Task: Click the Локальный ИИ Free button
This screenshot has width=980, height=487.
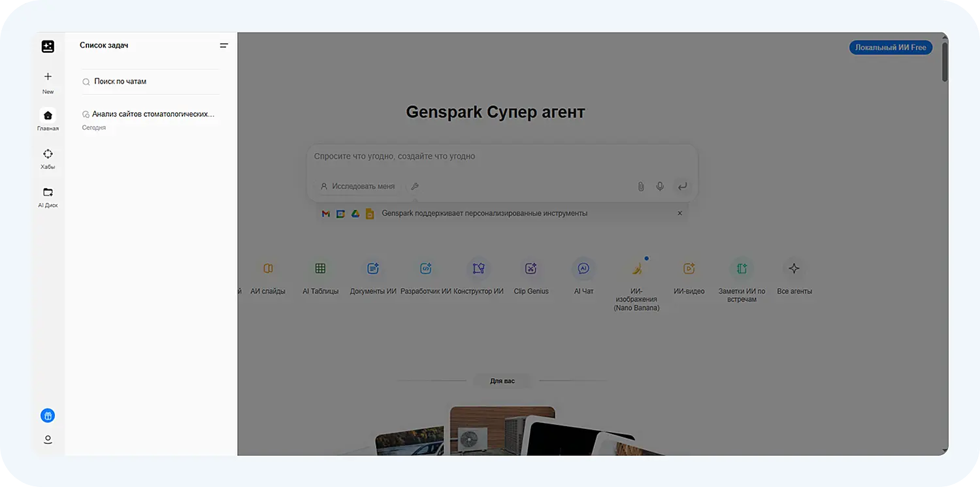Action: [x=890, y=47]
